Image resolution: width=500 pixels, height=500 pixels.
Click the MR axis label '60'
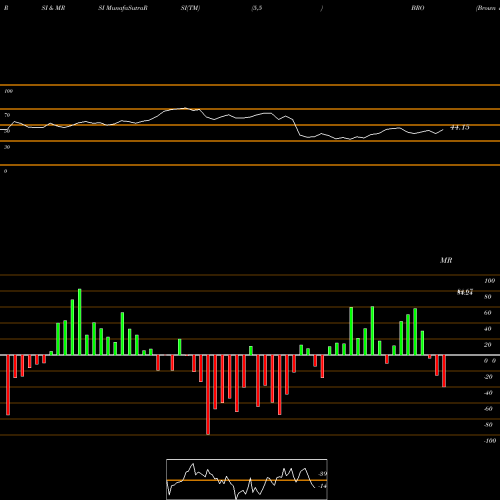(x=488, y=313)
